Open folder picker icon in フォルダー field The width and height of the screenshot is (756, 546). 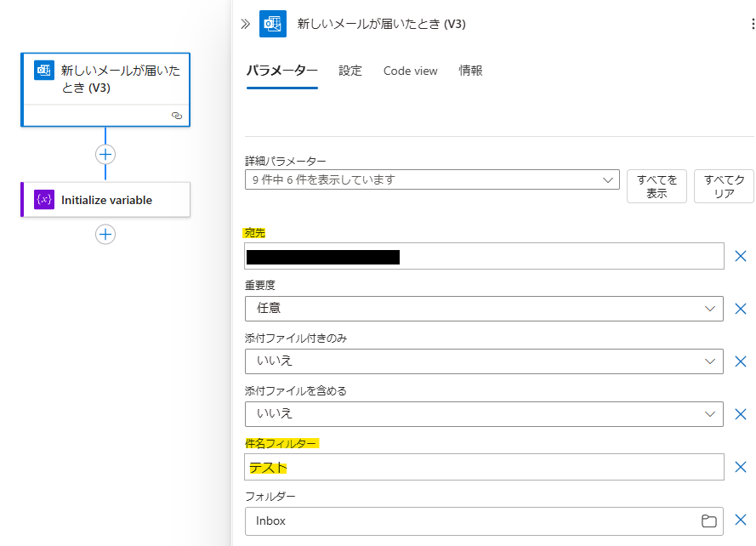coord(708,521)
